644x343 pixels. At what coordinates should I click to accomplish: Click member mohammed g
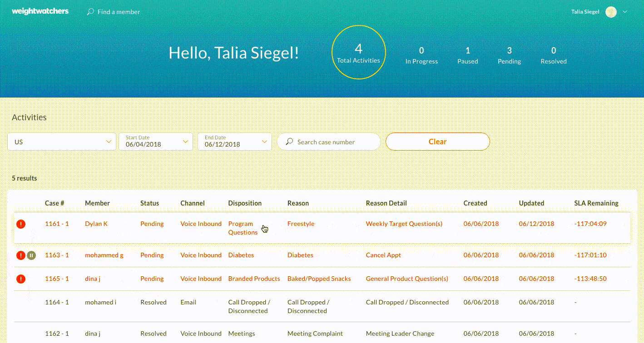(x=104, y=255)
